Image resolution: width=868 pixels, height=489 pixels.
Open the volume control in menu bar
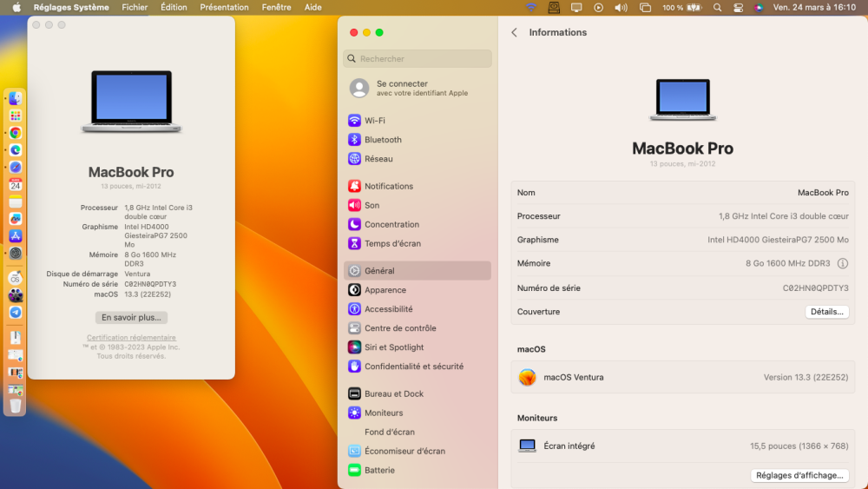tap(621, 7)
